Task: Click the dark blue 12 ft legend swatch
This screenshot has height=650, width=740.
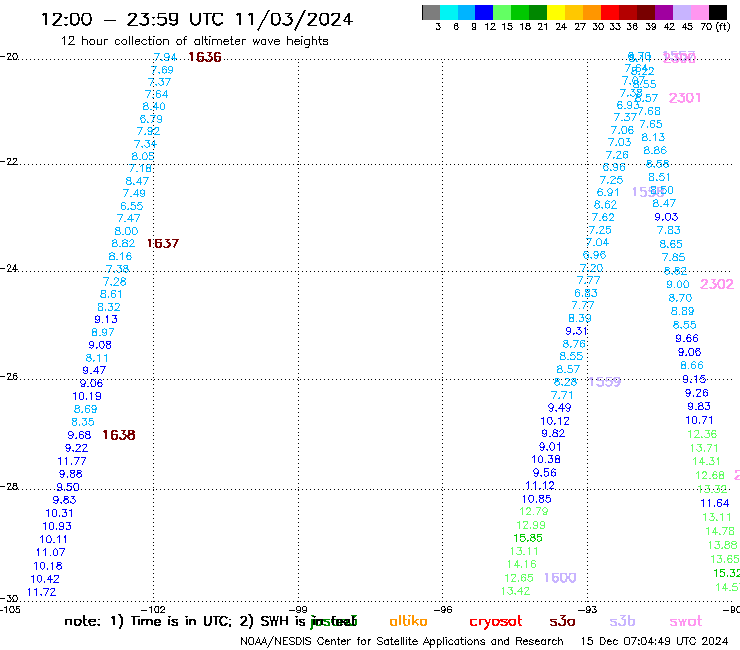Action: point(484,12)
